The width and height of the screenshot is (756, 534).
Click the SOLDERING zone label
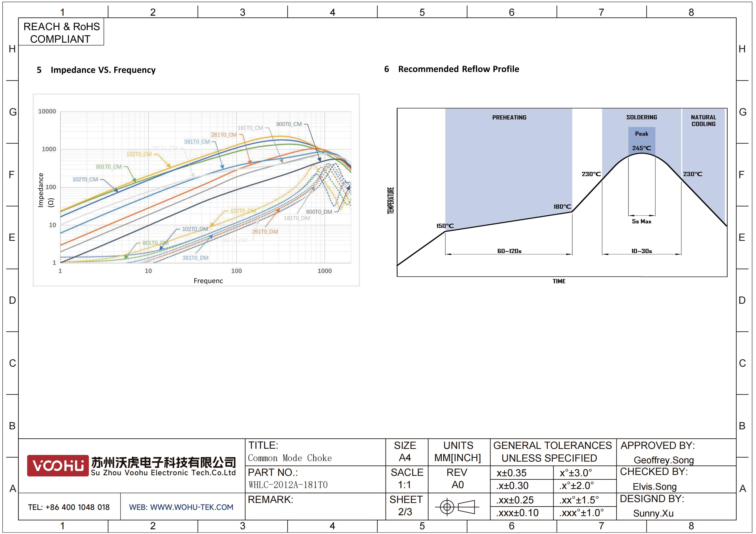click(x=642, y=117)
